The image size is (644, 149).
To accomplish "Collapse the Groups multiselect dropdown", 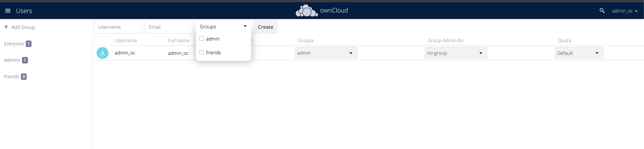I will pos(223,27).
